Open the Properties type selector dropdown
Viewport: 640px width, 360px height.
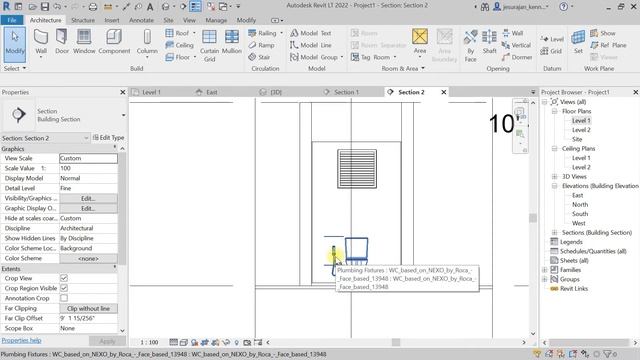pos(123,115)
